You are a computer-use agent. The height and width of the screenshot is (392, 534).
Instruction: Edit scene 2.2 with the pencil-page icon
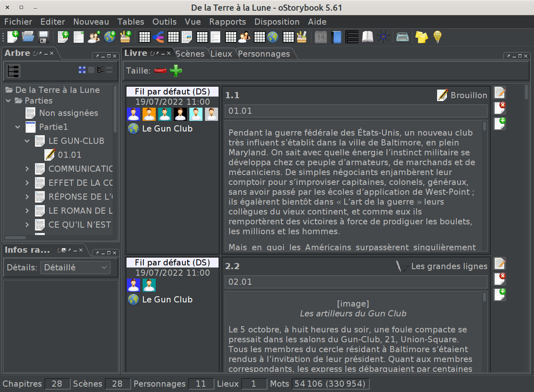(500, 263)
